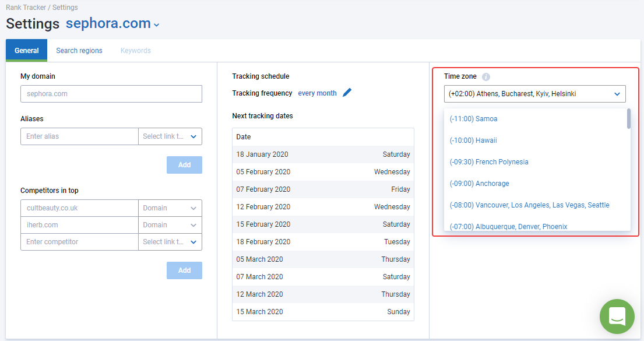Click the 15 February 2020 date row
The image size is (644, 341).
(323, 224)
